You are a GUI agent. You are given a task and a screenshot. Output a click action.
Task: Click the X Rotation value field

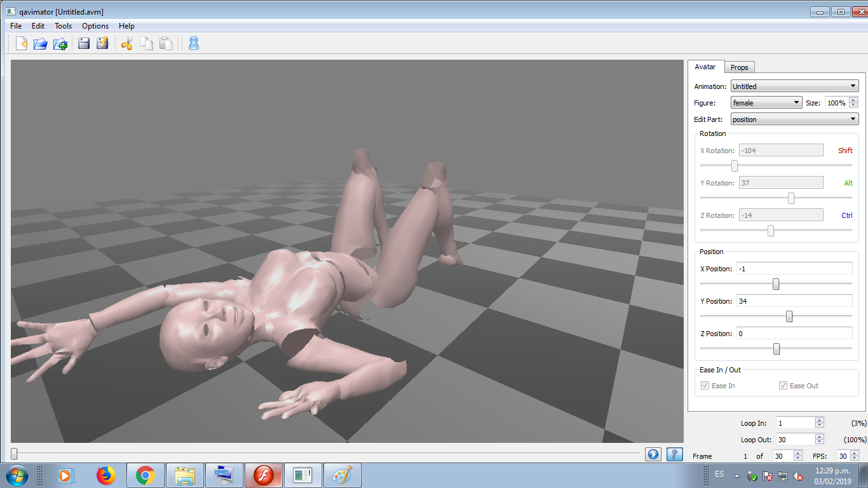[781, 151]
